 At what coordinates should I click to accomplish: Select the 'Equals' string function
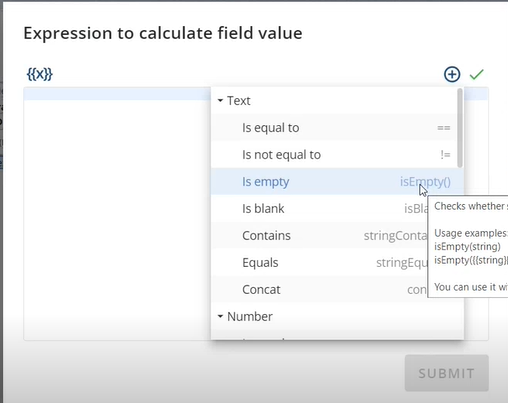click(x=319, y=262)
